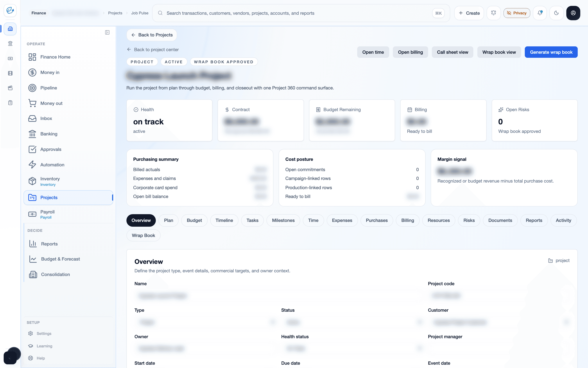Open Automation in sidebar
The height and width of the screenshot is (368, 588).
68,165
